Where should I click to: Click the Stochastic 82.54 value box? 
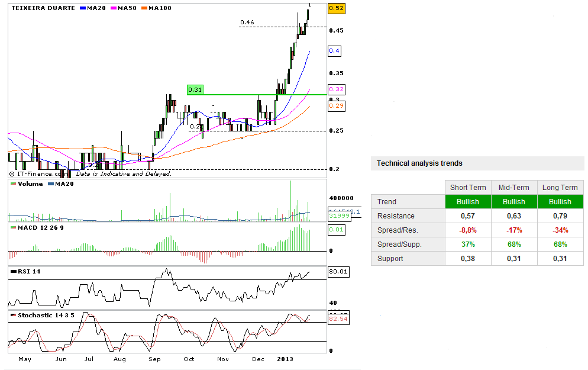[x=338, y=319]
